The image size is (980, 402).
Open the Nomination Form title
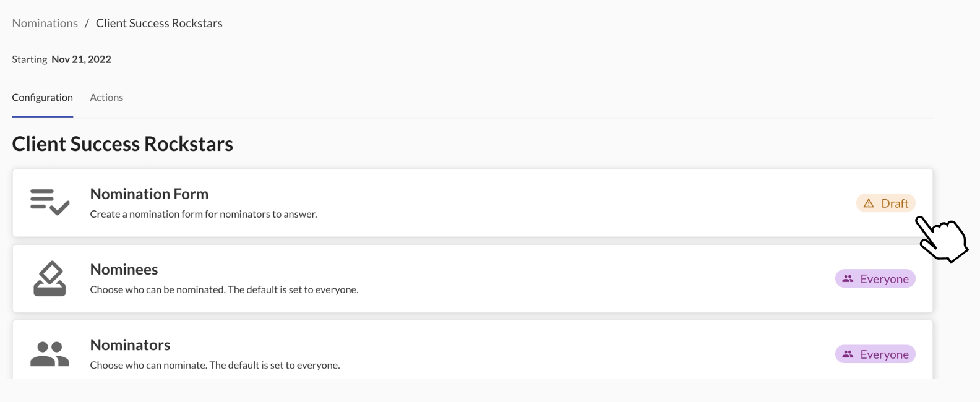(149, 194)
